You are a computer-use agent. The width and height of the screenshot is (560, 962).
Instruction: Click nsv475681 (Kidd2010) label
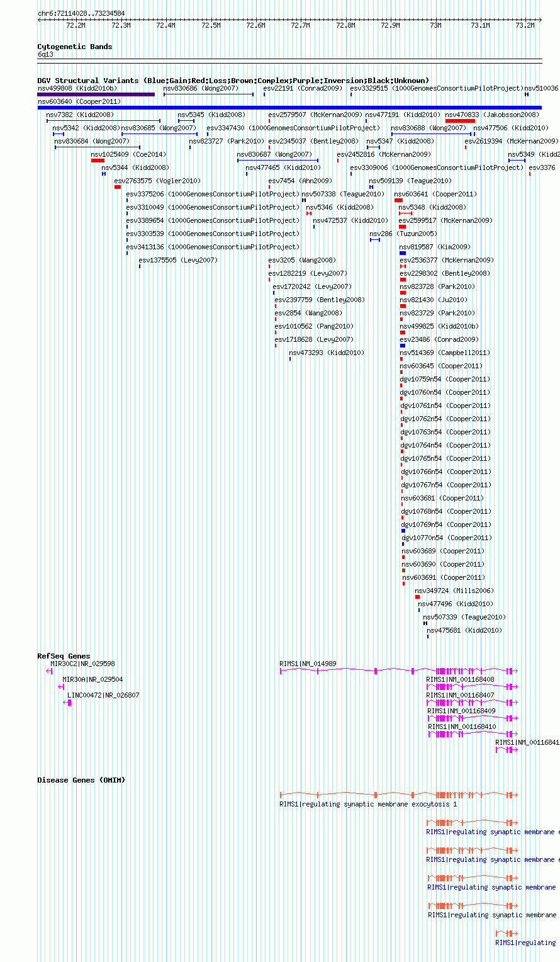(x=464, y=630)
